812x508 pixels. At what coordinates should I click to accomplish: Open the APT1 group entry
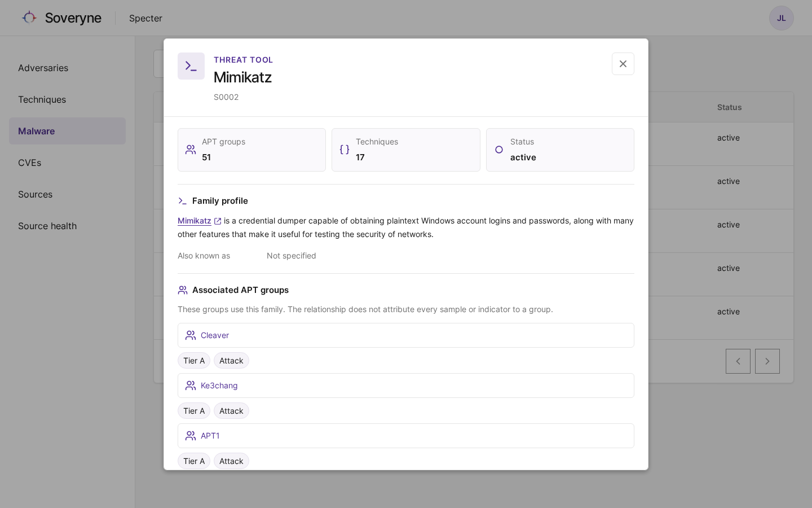[406, 436]
